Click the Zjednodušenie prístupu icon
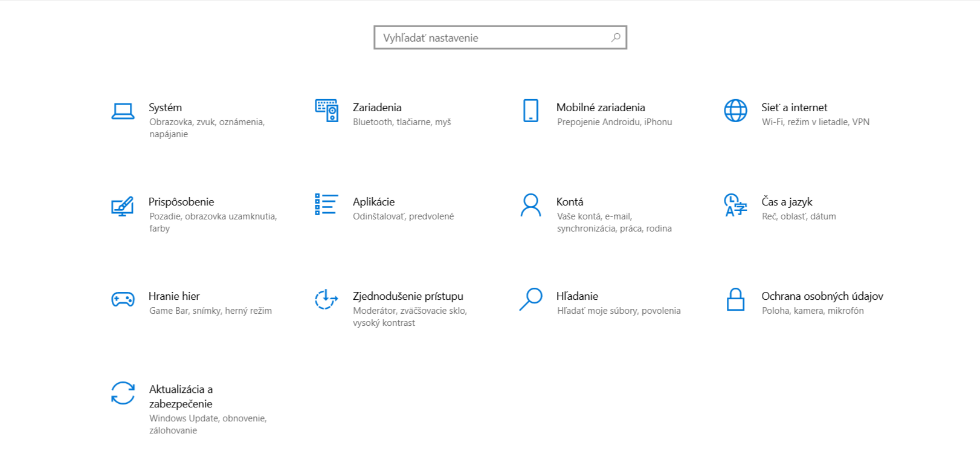Screen dimensions: 980x457 326,299
